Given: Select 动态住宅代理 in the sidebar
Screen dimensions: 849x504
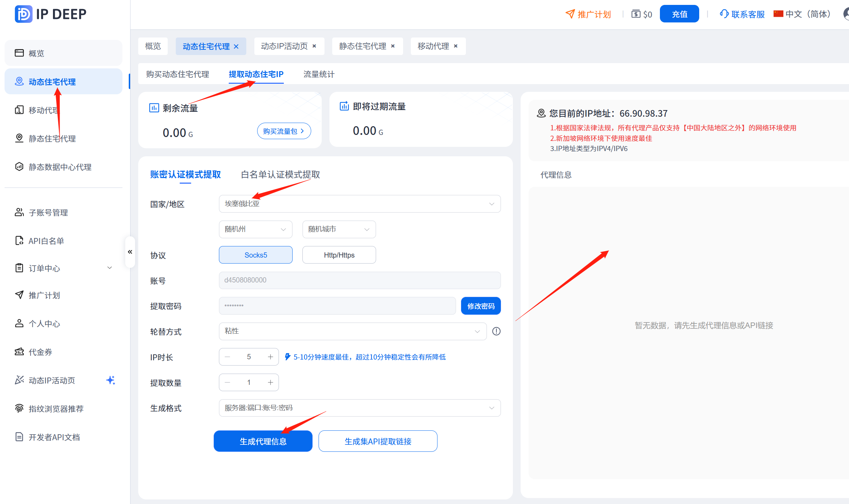Looking at the screenshot, I should (x=63, y=82).
